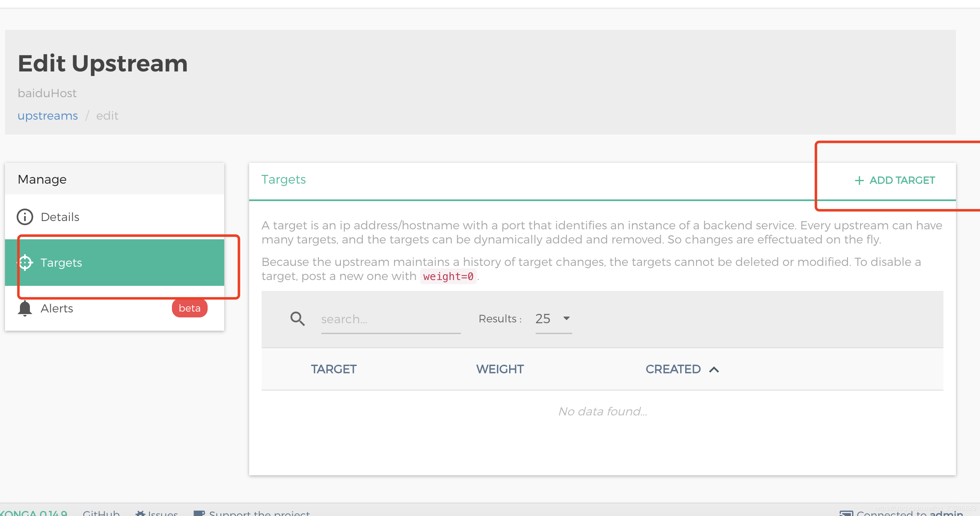Click the red beta badge
Screen dimensions: 980x516
190,308
